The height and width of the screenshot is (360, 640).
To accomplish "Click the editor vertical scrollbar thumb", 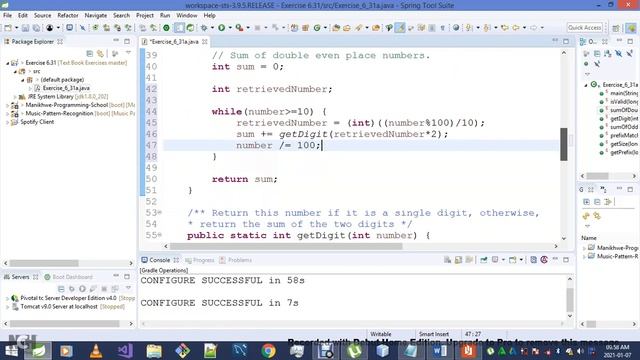I will [564, 144].
